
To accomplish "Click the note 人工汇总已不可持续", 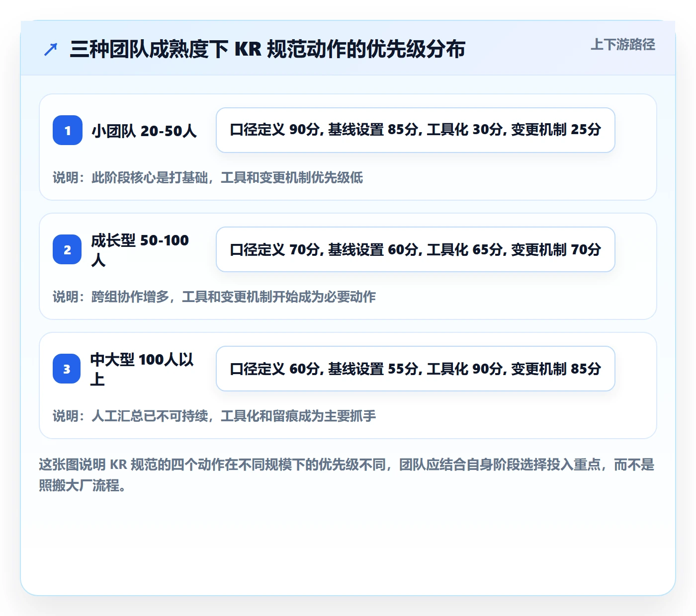I will pyautogui.click(x=214, y=416).
